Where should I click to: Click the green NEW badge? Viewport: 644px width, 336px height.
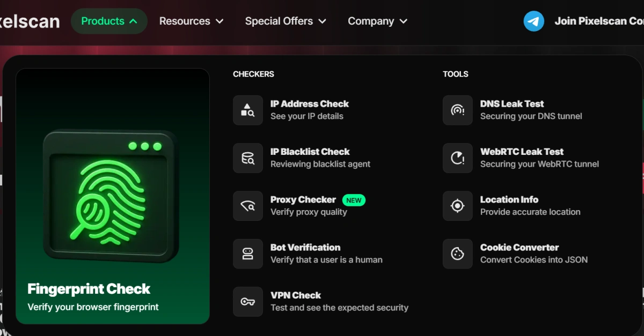click(x=354, y=200)
